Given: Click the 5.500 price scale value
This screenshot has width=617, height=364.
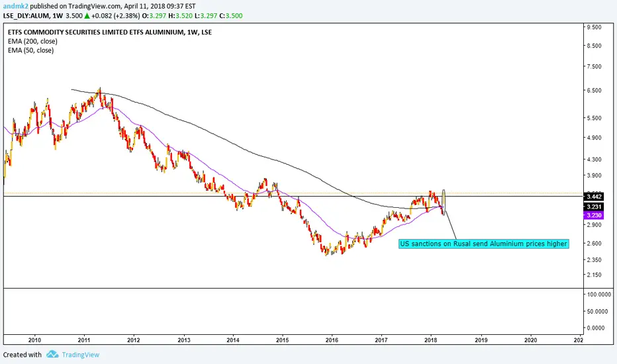Looking at the screenshot, I should tap(594, 118).
